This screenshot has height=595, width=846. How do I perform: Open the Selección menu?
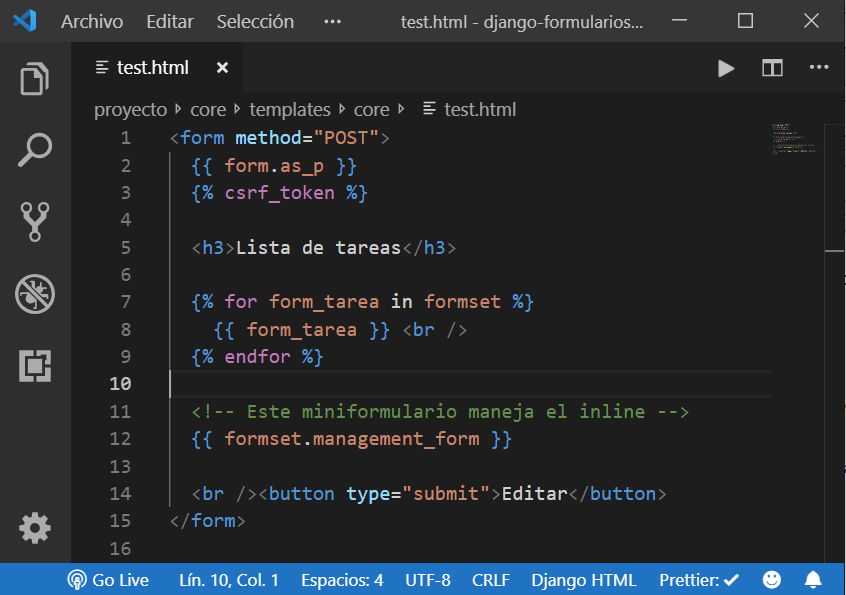[x=255, y=22]
